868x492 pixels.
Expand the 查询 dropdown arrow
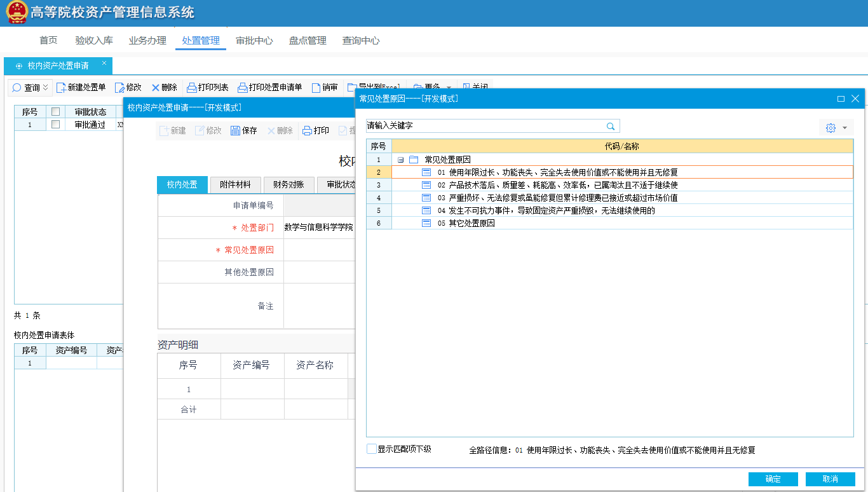point(45,88)
